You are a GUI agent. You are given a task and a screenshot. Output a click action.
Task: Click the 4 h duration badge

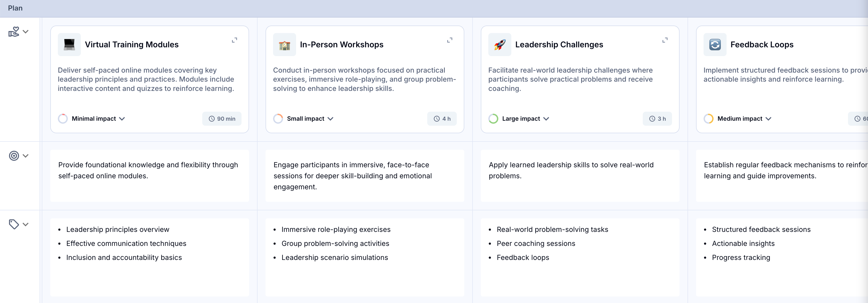pos(442,119)
